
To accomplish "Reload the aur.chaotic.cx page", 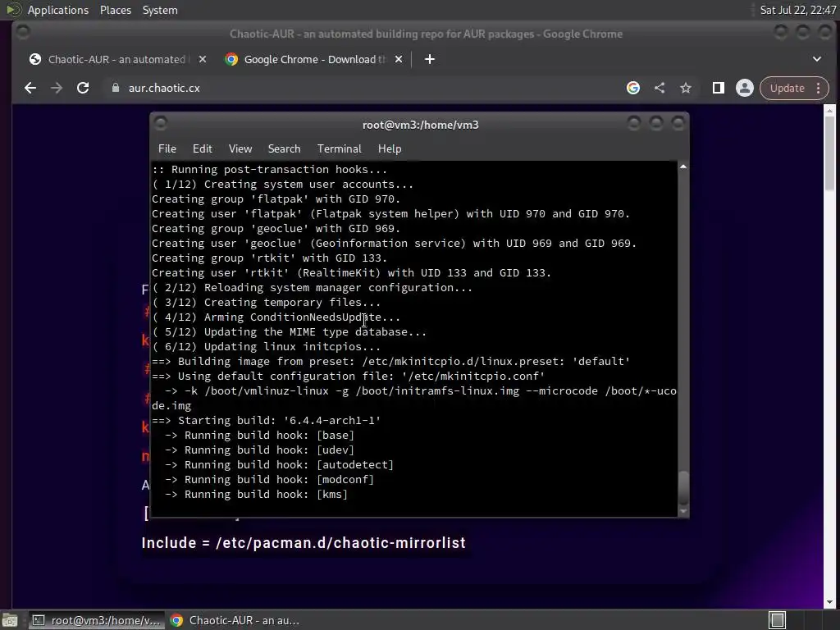I will click(83, 88).
